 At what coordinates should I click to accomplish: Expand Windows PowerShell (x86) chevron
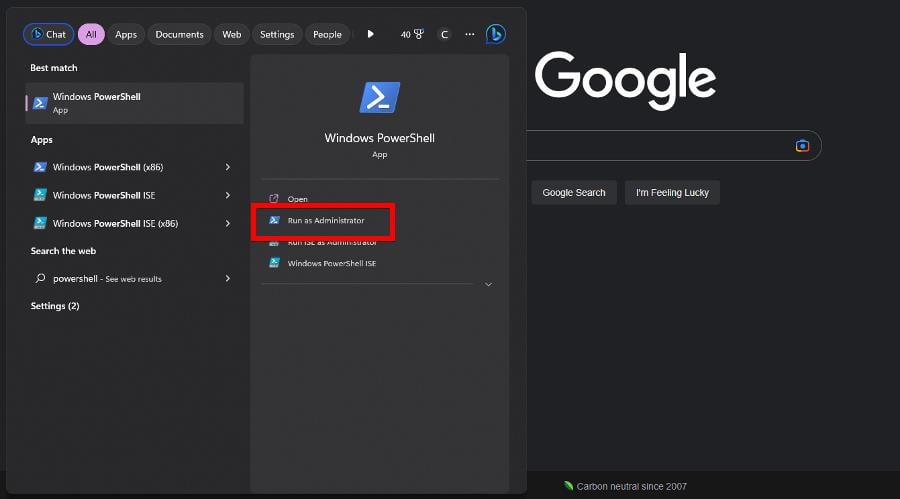228,167
